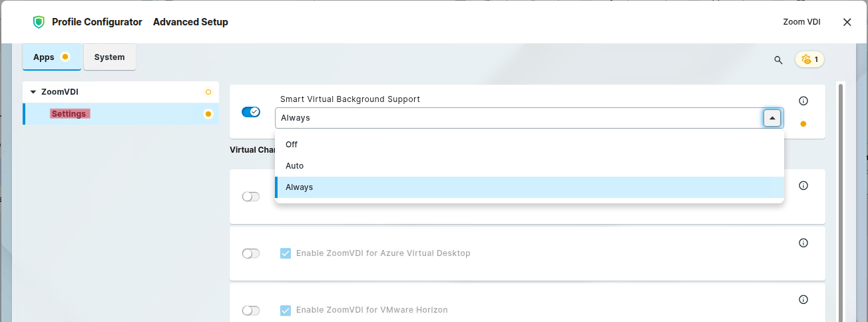Screen dimensions: 868x322
Task: Disable Smart Virtual Background Support toggle
Action: [251, 112]
